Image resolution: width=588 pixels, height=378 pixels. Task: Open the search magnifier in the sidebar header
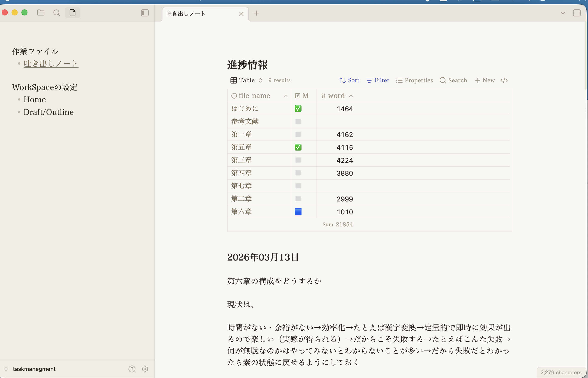pos(57,13)
